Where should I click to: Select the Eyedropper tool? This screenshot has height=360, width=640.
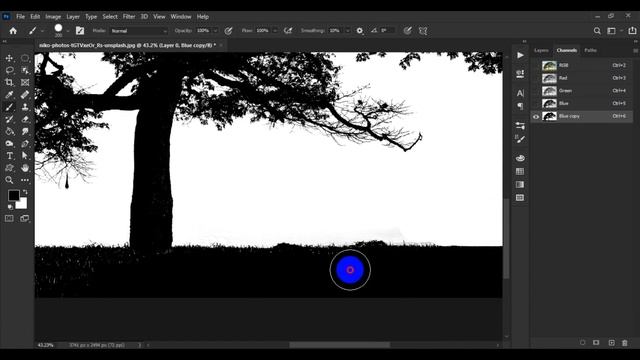[9, 95]
